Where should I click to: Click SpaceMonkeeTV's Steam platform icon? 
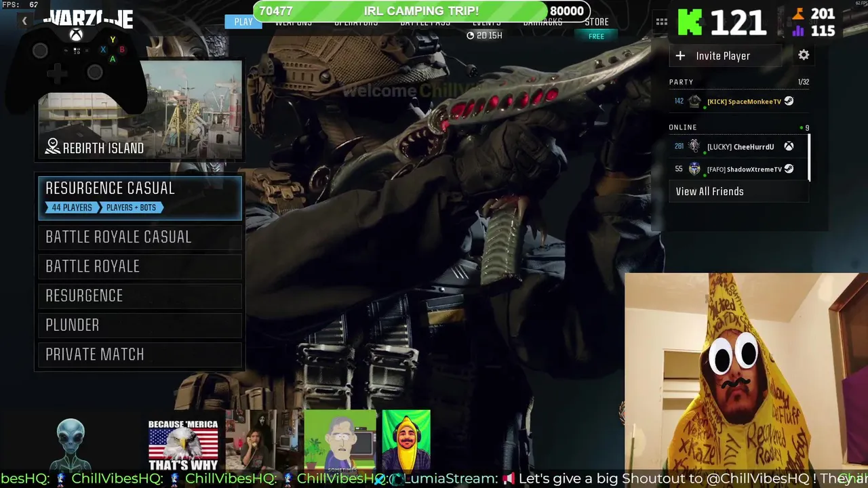tap(789, 101)
